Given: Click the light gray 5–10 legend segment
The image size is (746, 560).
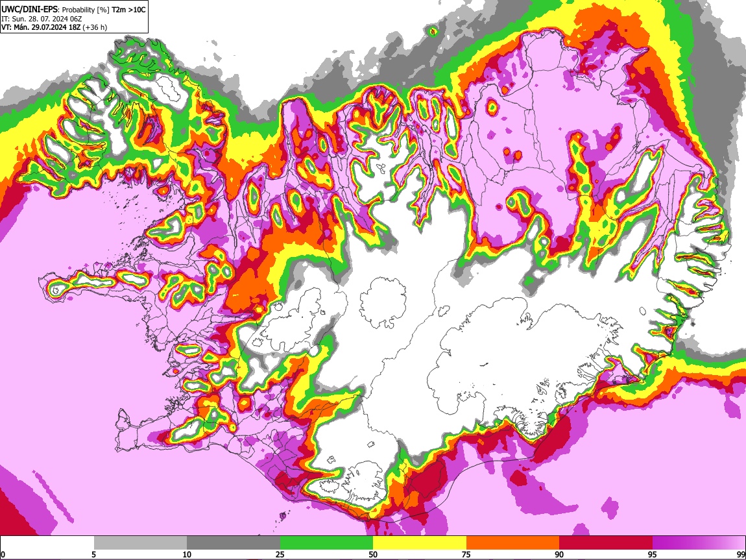Looking at the screenshot, I should coord(140,542).
